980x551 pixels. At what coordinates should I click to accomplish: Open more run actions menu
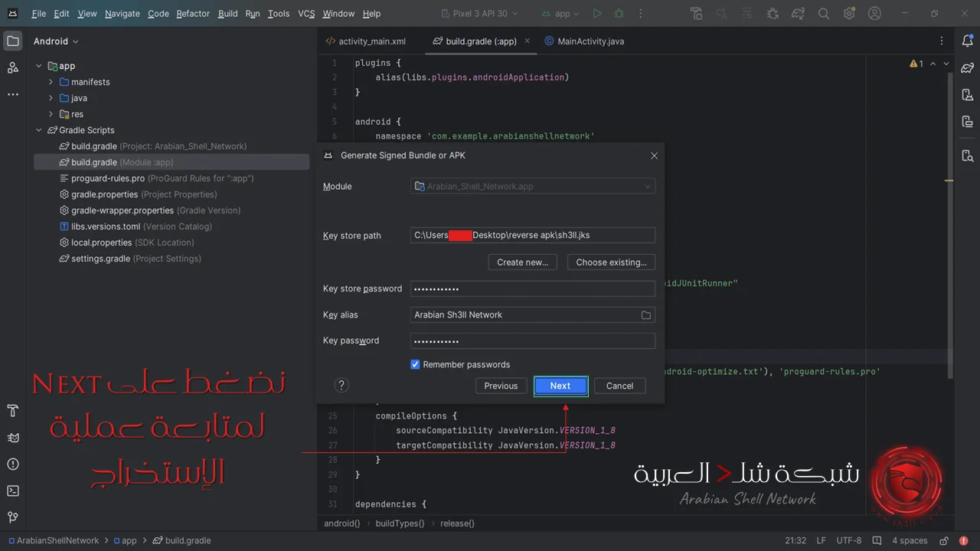(x=639, y=14)
